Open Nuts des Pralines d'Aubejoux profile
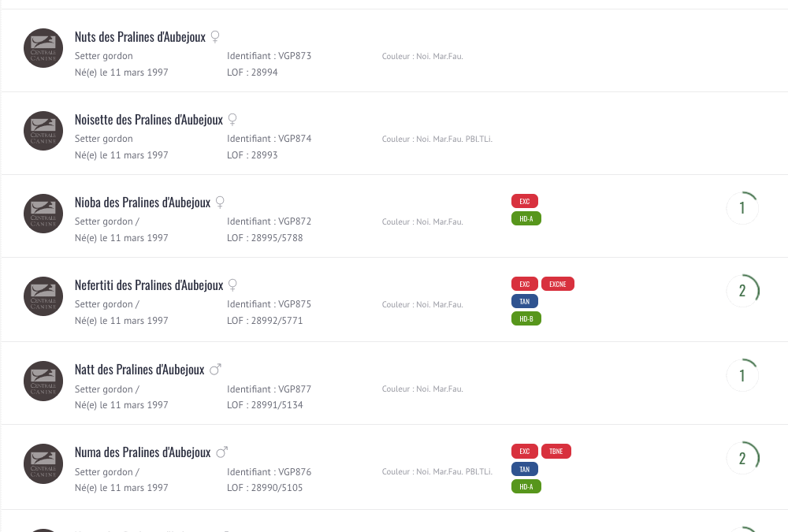This screenshot has width=788, height=532. 140,37
